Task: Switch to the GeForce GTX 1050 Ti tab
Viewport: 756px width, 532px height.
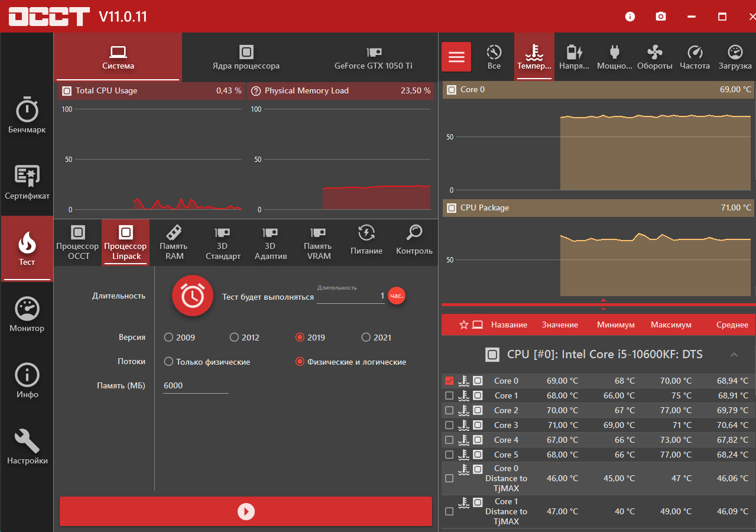Action: [374, 57]
